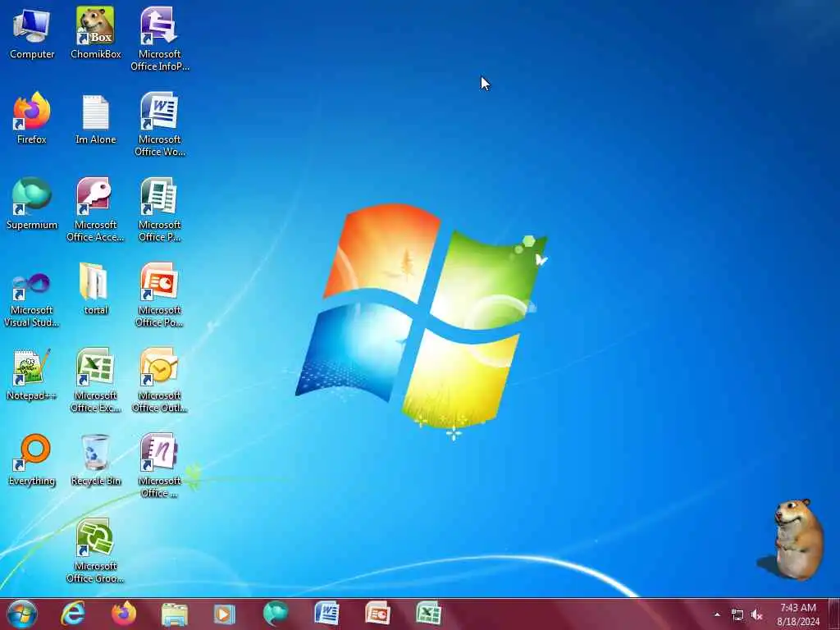
Task: Select the Supermium desktop shortcut
Action: [32, 203]
